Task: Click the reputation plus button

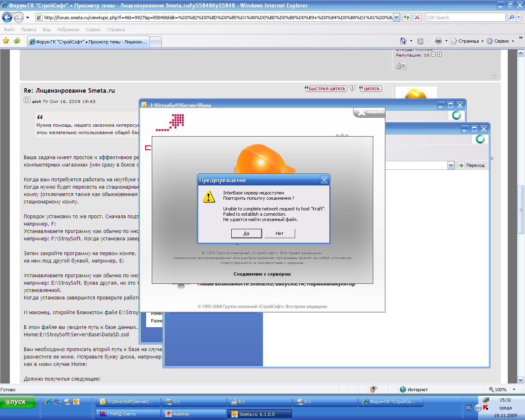Action: 440,55
